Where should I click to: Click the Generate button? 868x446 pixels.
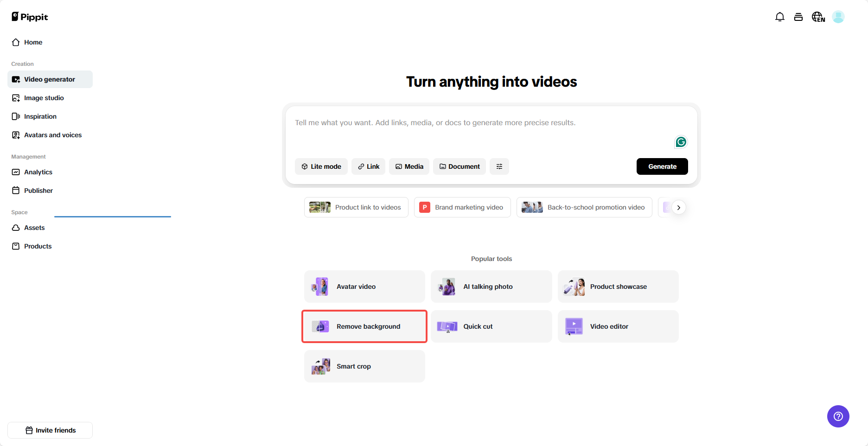662,166
